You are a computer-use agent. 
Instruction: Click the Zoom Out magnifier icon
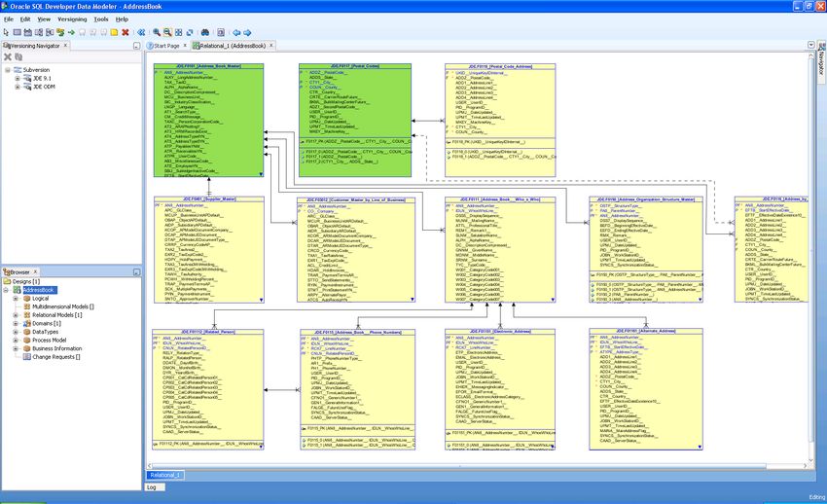tap(167, 33)
